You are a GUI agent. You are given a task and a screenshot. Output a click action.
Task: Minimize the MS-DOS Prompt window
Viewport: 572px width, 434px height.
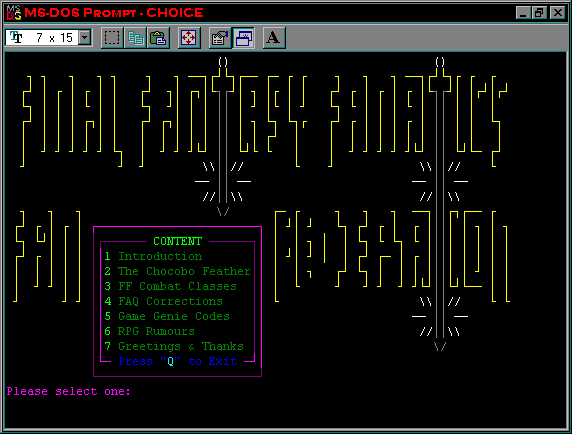coord(523,13)
